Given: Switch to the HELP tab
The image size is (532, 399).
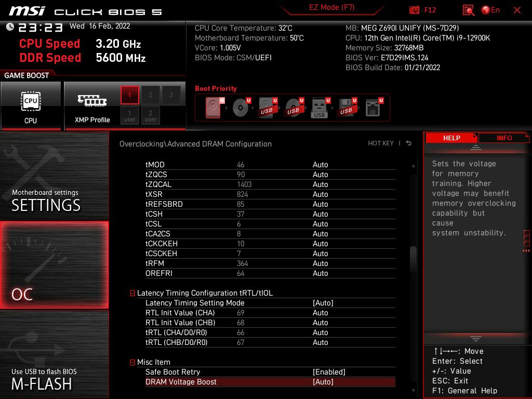Looking at the screenshot, I should [451, 138].
